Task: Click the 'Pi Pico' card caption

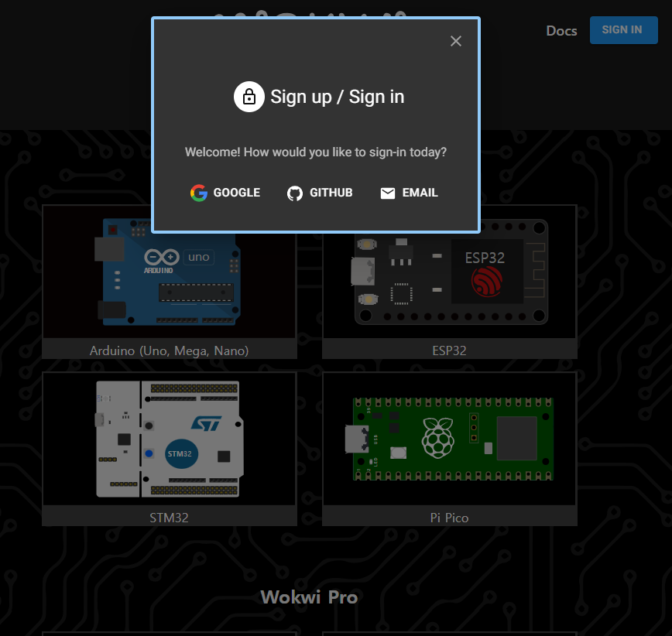Action: [x=449, y=518]
